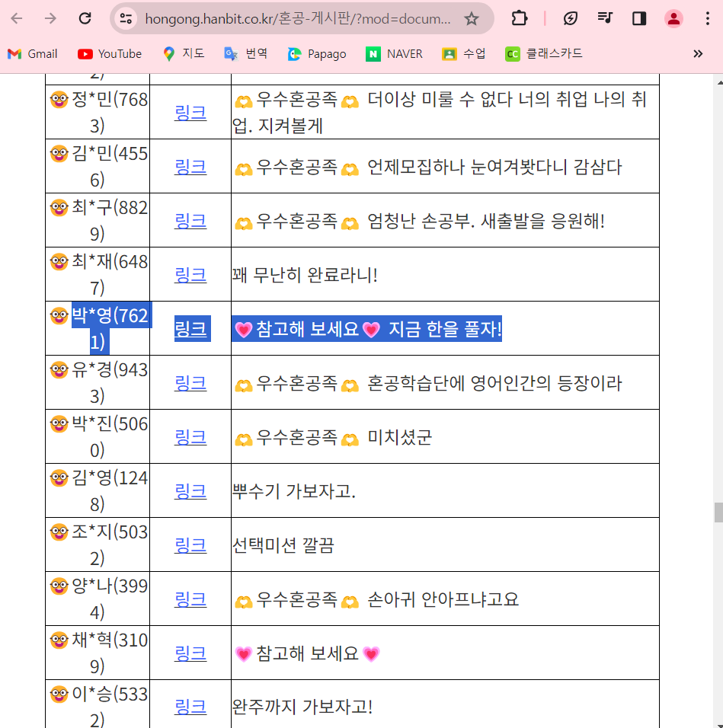Open the 링크 for 김*민(4556)
The height and width of the screenshot is (728, 723).
tap(190, 167)
